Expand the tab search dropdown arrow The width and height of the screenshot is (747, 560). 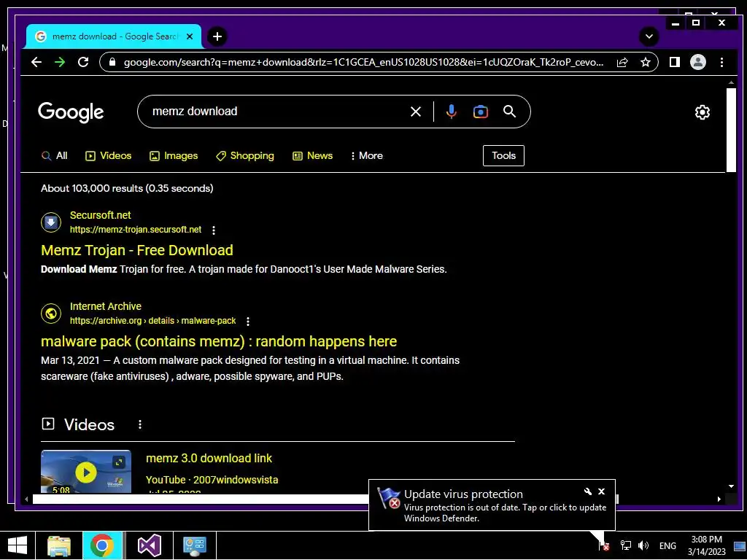(x=649, y=36)
